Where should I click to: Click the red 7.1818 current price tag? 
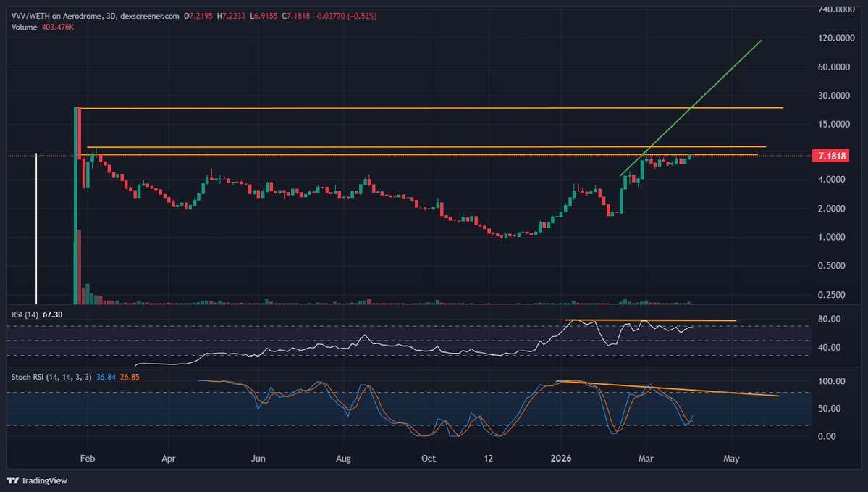(x=830, y=156)
